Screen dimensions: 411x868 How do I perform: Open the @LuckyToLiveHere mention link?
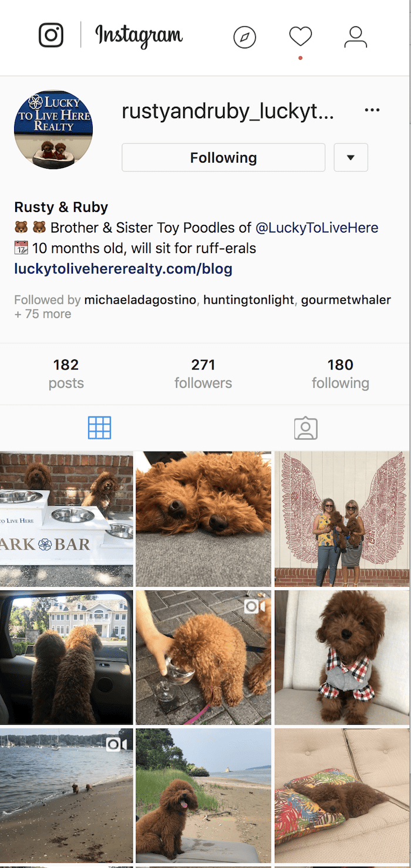[x=317, y=228]
